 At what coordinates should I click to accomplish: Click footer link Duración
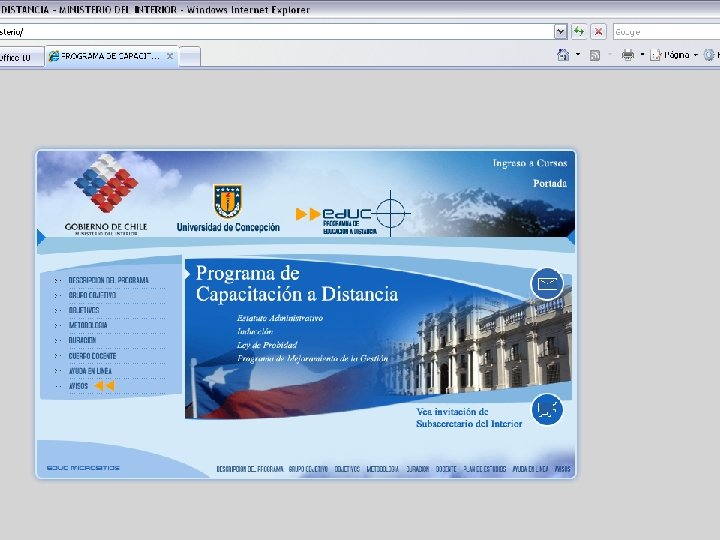point(417,469)
